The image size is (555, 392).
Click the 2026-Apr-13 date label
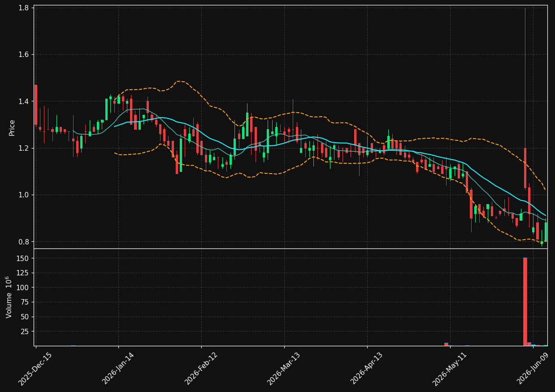pyautogui.click(x=367, y=369)
